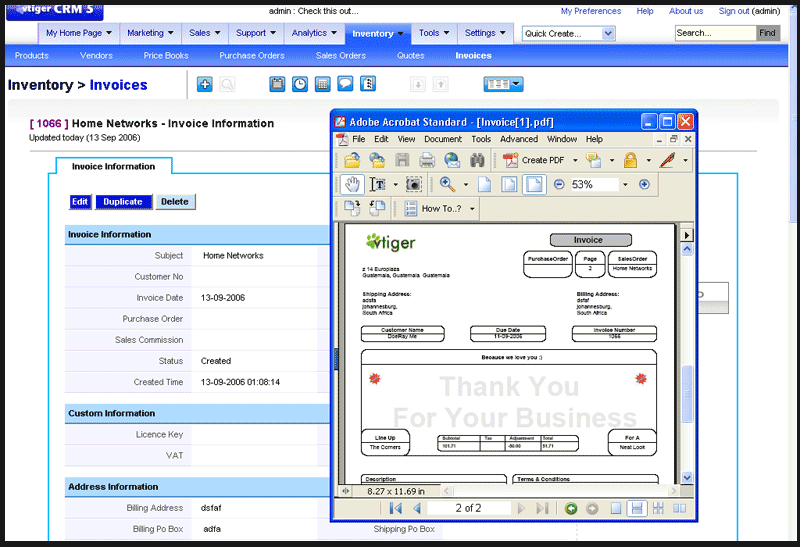Click the Delete invoice button

[175, 202]
